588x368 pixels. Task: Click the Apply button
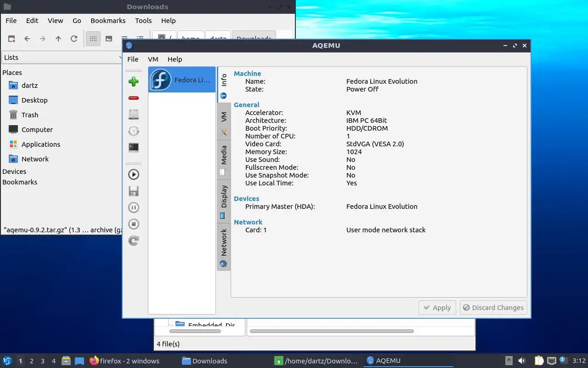point(437,308)
